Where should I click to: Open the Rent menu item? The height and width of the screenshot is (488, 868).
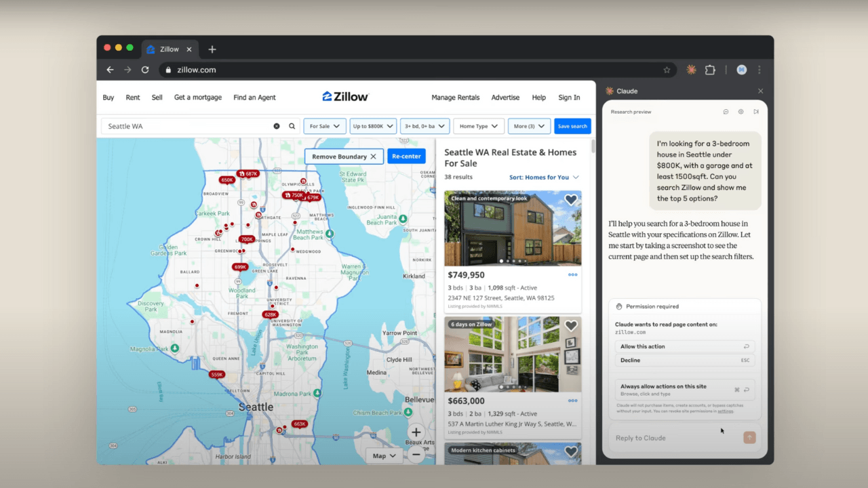(133, 98)
